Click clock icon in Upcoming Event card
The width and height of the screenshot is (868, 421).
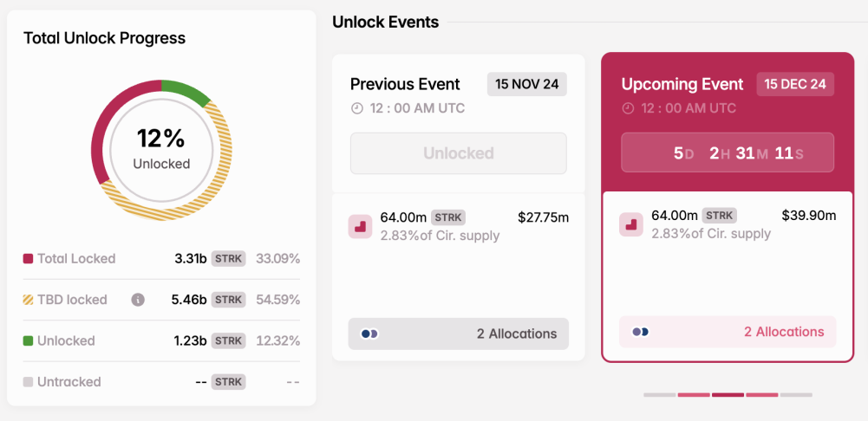click(628, 108)
